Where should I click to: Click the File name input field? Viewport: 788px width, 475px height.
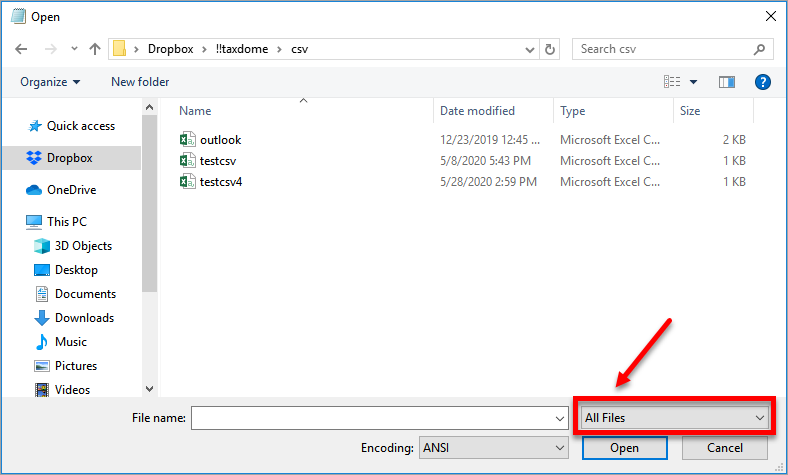(379, 418)
